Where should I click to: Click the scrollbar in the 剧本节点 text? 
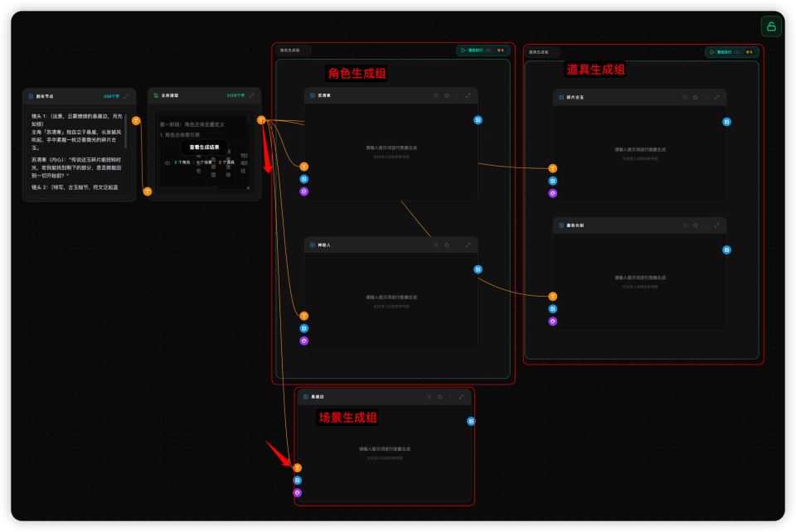click(x=125, y=132)
